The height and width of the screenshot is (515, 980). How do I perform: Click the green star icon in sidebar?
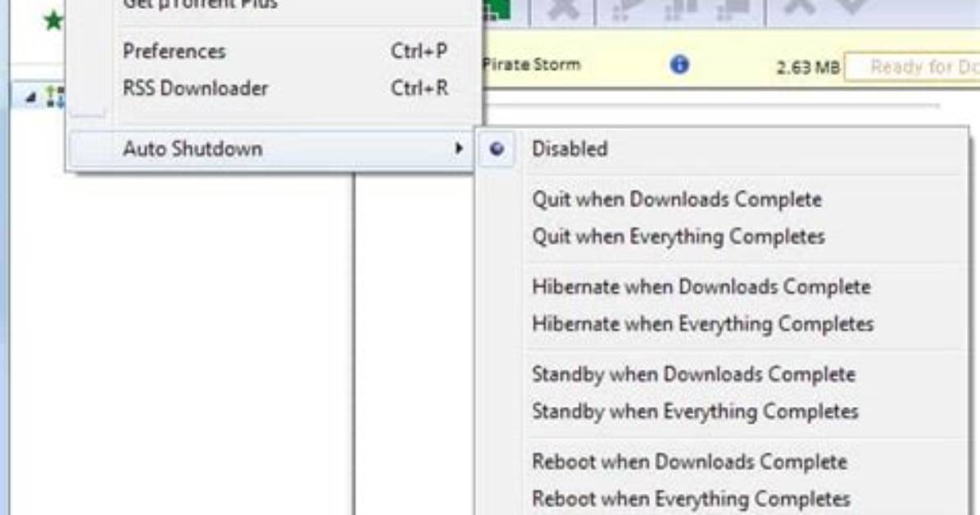[x=53, y=21]
